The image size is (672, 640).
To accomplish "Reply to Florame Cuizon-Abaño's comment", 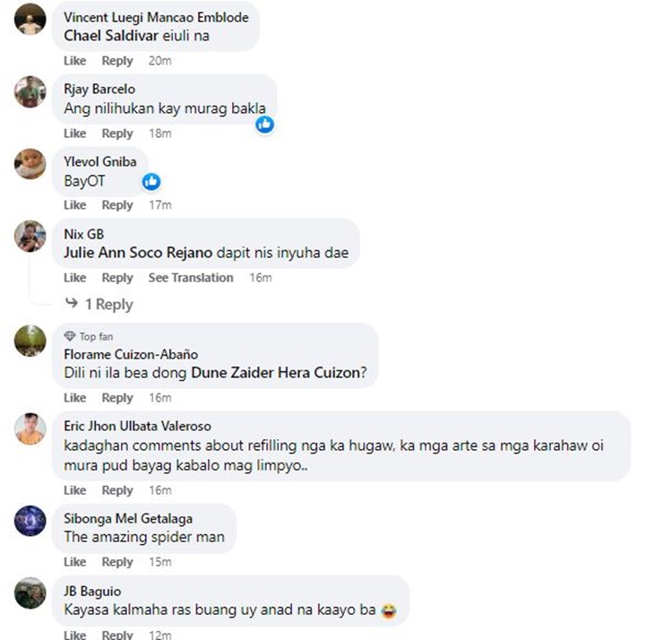I will [117, 398].
